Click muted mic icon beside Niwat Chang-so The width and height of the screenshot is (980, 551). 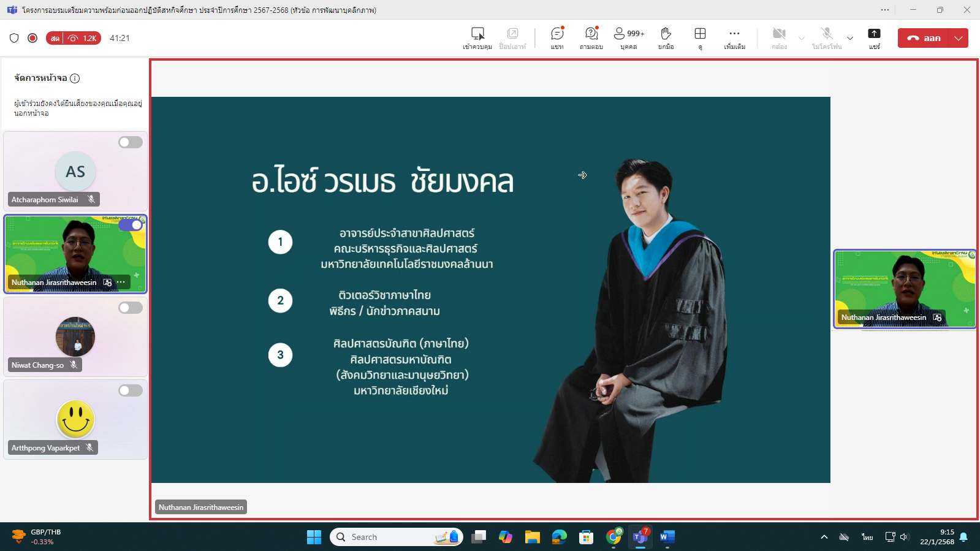pos(74,365)
